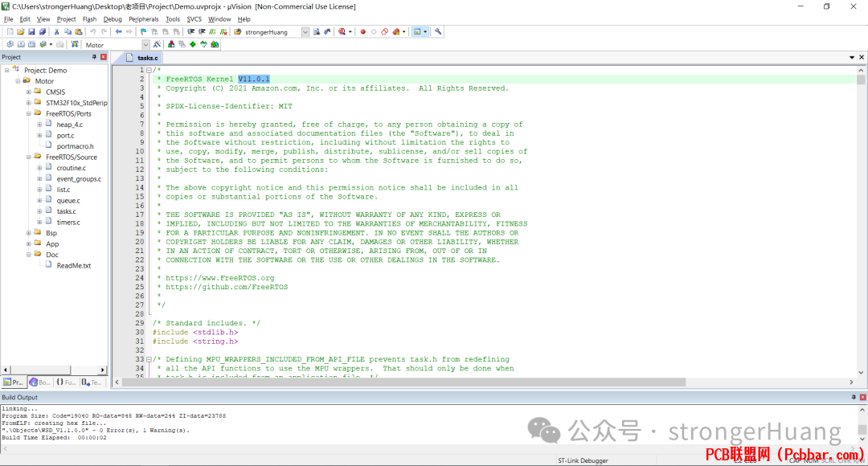This screenshot has width=868, height=466.
Task: Click the Save All toolbar icon
Action: [x=42, y=32]
